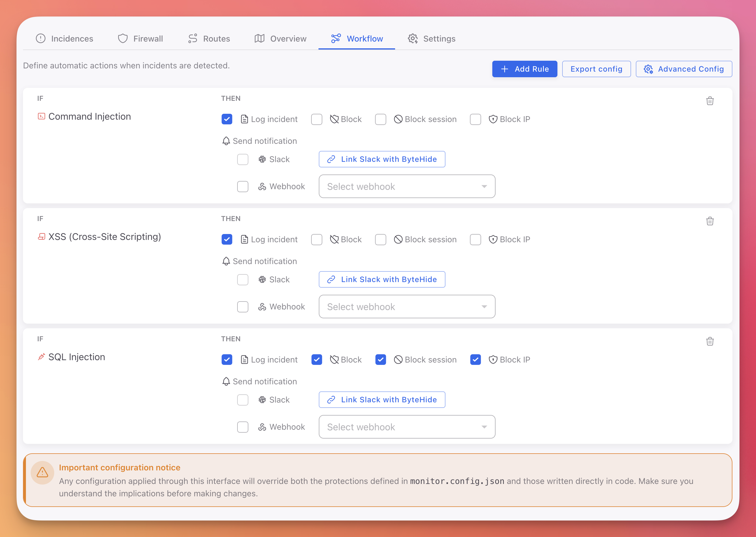The width and height of the screenshot is (756, 537).
Task: Enable Block for the Command Injection rule
Action: tap(316, 119)
